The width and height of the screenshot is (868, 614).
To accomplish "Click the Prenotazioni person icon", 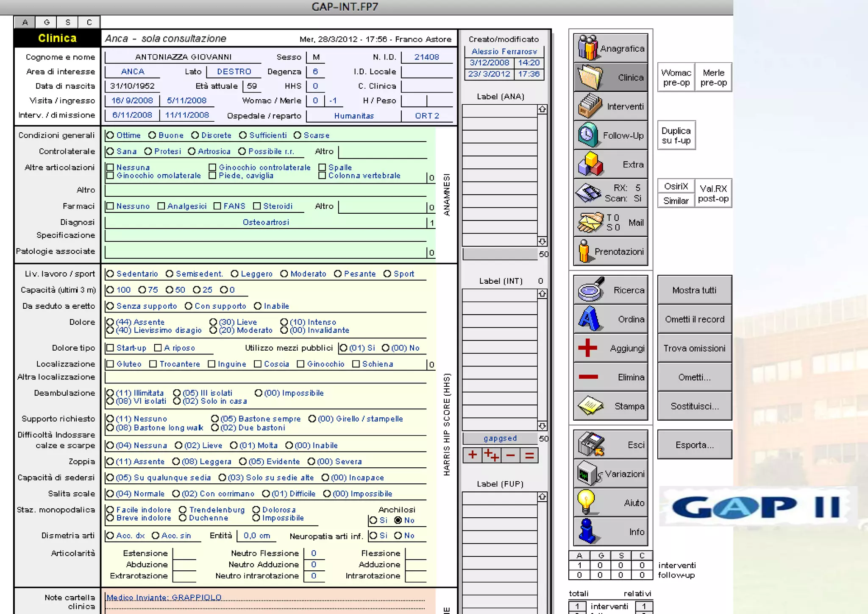I will (x=584, y=251).
